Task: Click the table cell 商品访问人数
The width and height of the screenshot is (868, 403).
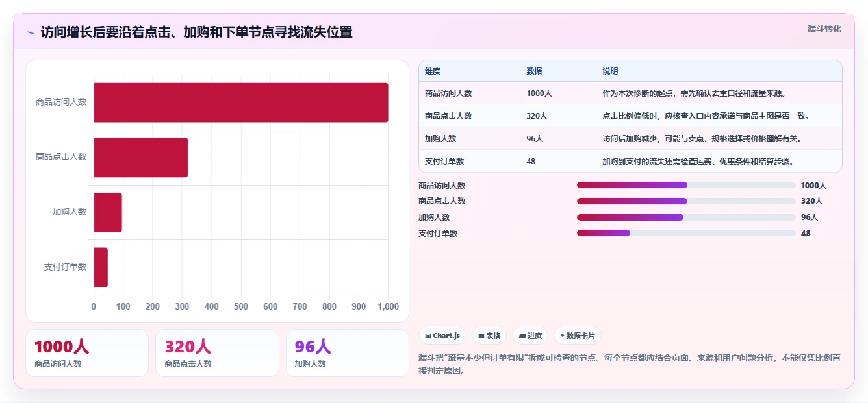Action: tap(448, 93)
